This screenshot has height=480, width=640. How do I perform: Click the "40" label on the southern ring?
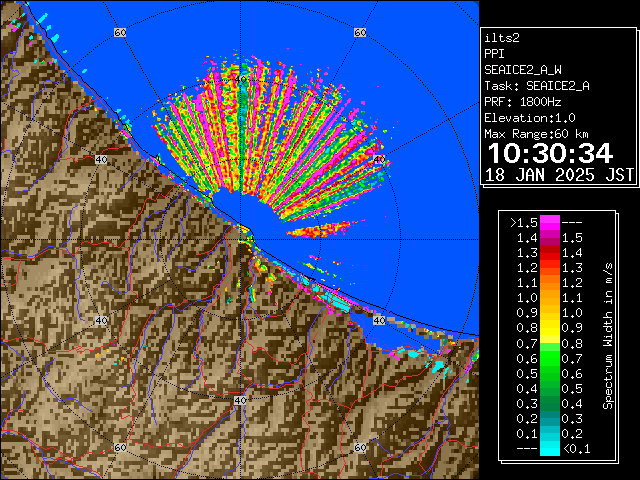point(240,400)
